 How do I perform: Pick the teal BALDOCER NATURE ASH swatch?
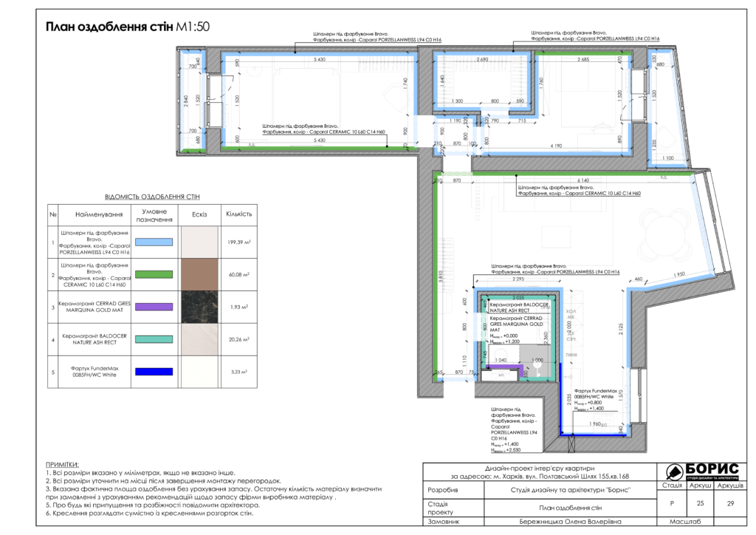point(153,339)
